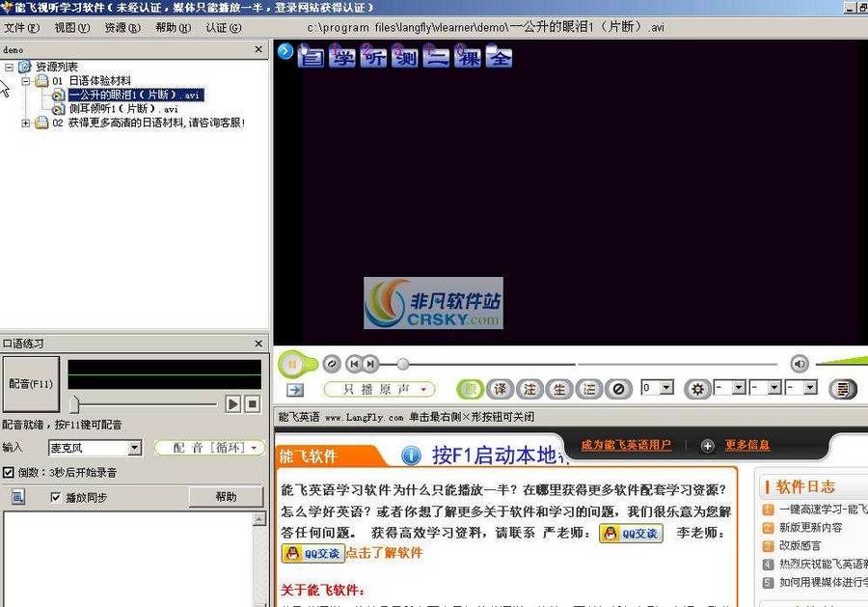868x607 pixels.
Task: Open the 资源(R) menu
Action: pos(122,28)
